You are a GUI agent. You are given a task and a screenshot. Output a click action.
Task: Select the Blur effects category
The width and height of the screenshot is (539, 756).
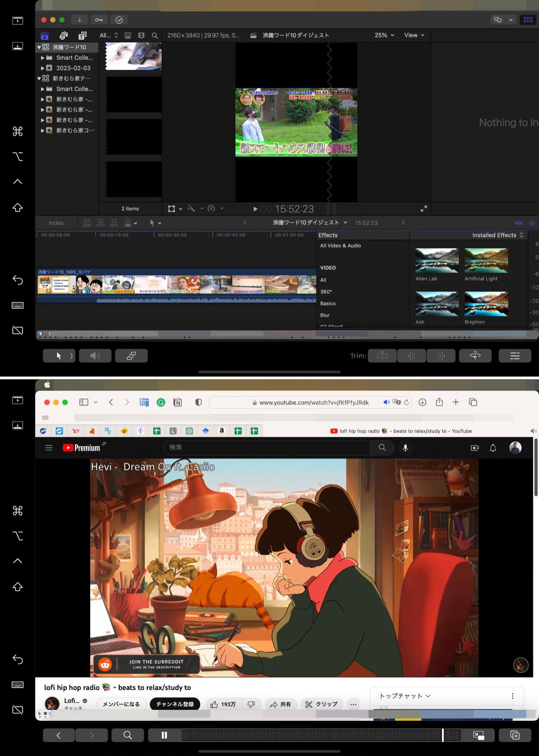(x=325, y=315)
